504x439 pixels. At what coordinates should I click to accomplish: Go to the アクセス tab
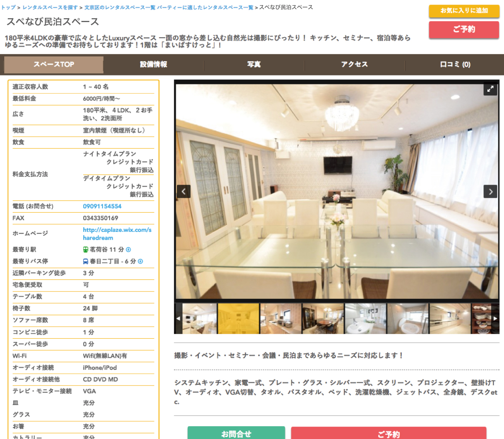tap(354, 65)
